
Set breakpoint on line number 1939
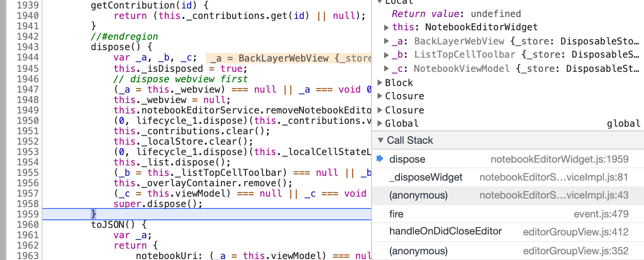pyautogui.click(x=29, y=6)
